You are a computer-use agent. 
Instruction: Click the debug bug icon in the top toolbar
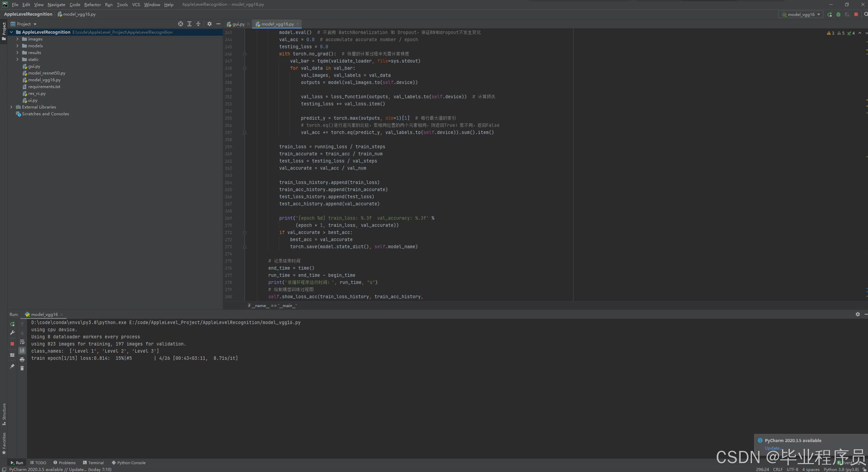tap(838, 14)
